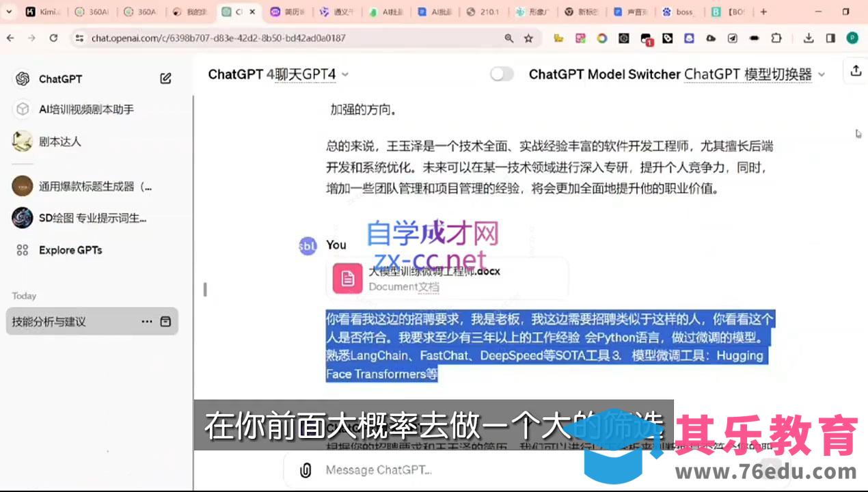Click the new chat compose icon
This screenshot has width=868, height=492.
165,79
